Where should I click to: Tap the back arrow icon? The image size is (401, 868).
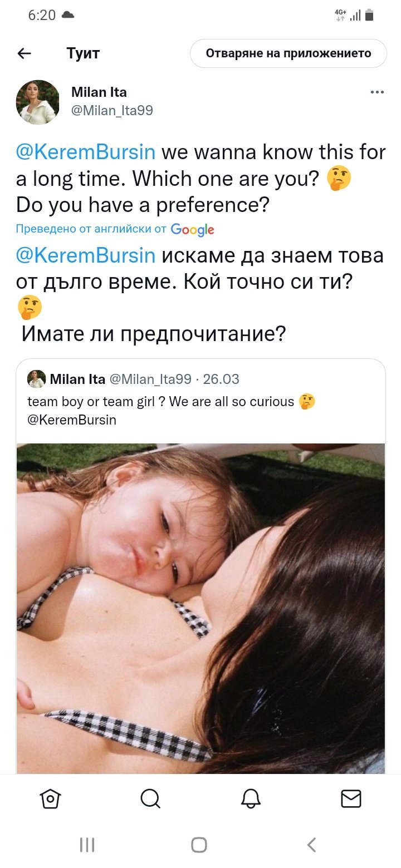25,53
